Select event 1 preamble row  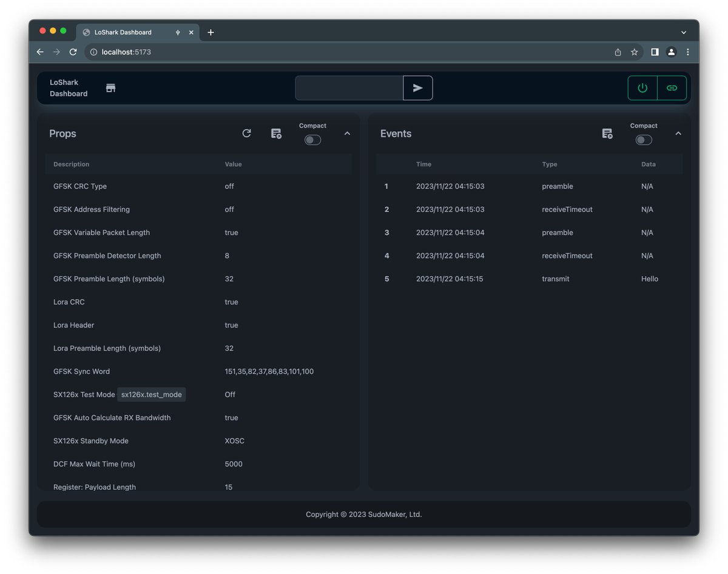coord(530,186)
